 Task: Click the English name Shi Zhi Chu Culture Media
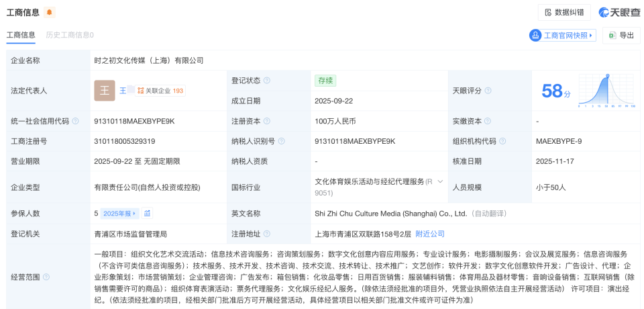click(x=391, y=214)
